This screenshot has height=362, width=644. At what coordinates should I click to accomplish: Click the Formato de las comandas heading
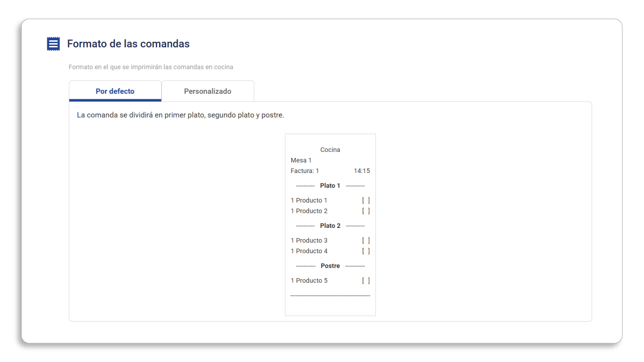pyautogui.click(x=128, y=44)
